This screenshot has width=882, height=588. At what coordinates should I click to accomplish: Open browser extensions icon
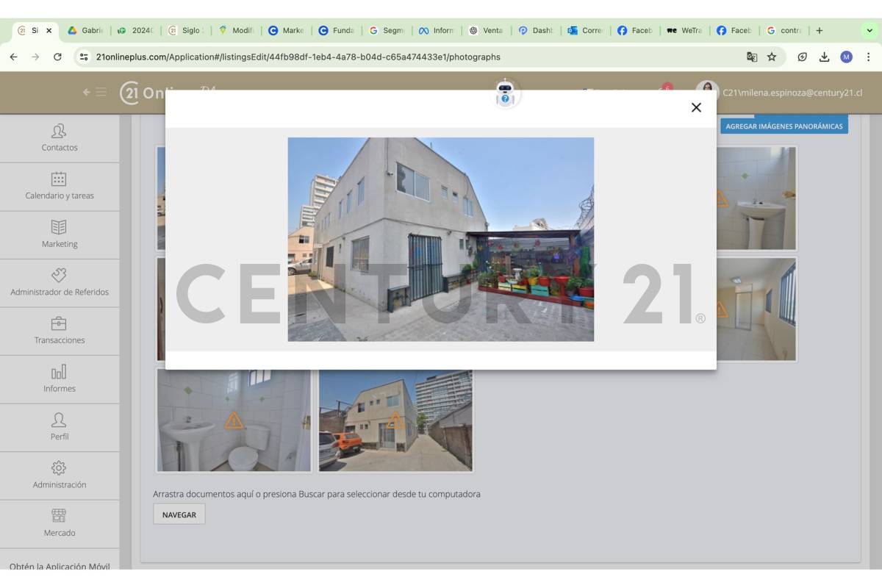tap(803, 57)
